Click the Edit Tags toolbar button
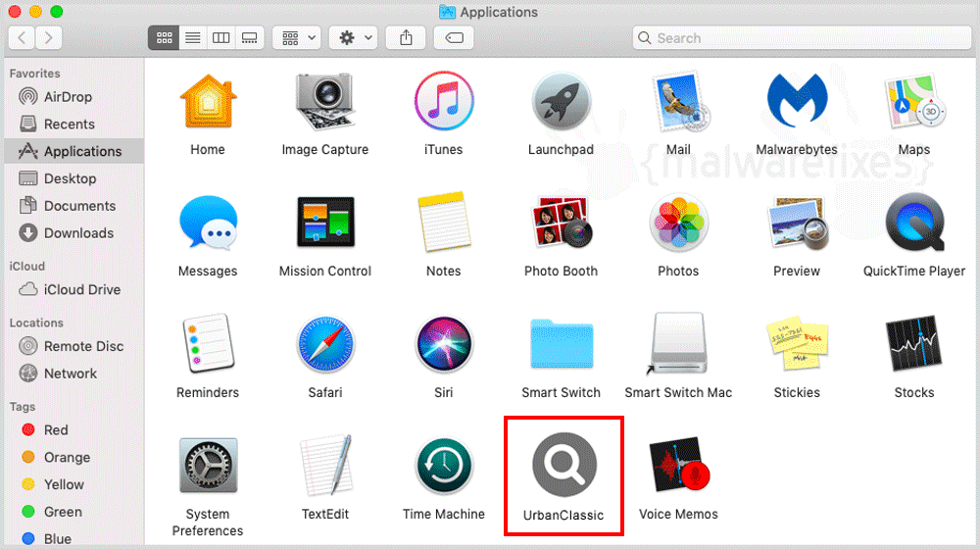This screenshot has height=549, width=980. 454,38
